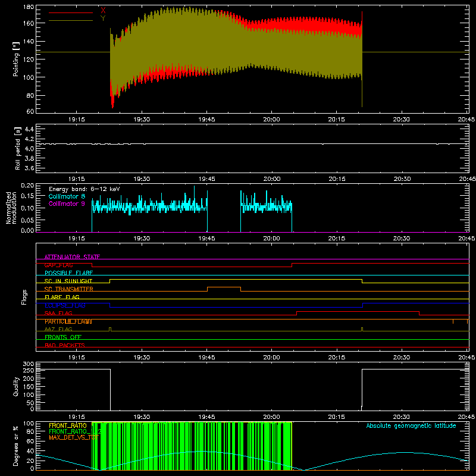Select the PARTICLE_FLAG label
Image resolution: width=476 pixels, height=476 pixels.
[68, 321]
